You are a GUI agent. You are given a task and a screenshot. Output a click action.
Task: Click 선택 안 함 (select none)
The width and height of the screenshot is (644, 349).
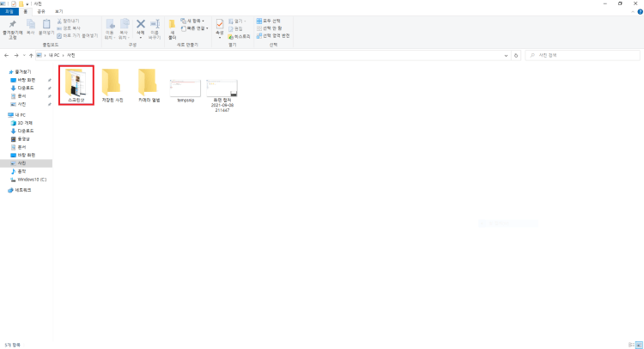click(x=269, y=28)
